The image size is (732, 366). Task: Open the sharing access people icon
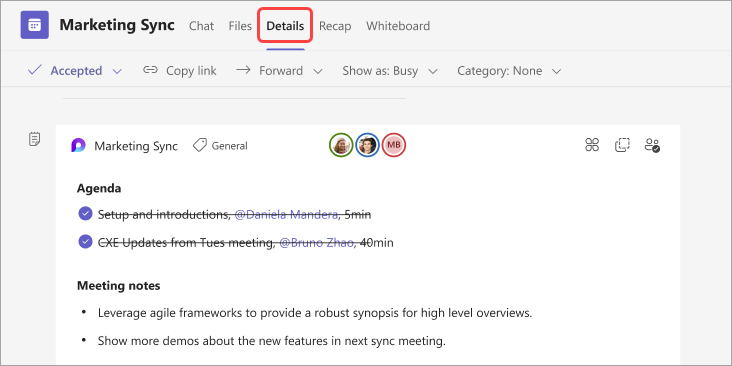652,145
